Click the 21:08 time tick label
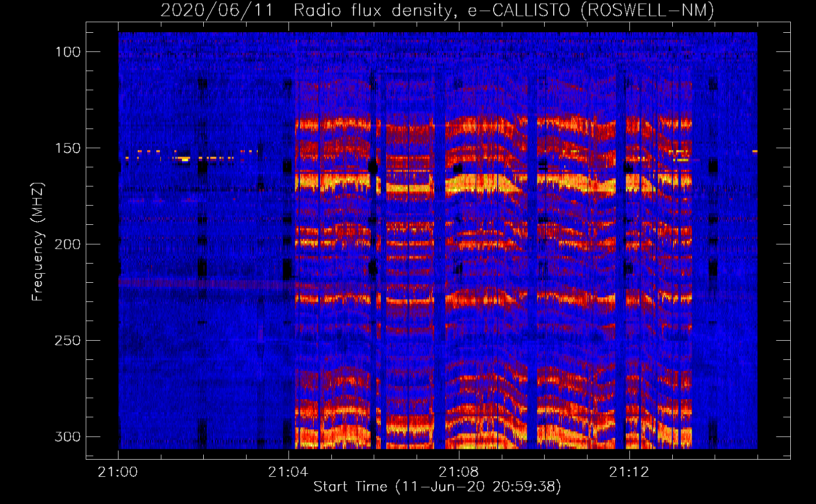The height and width of the screenshot is (504, 816). pyautogui.click(x=458, y=472)
